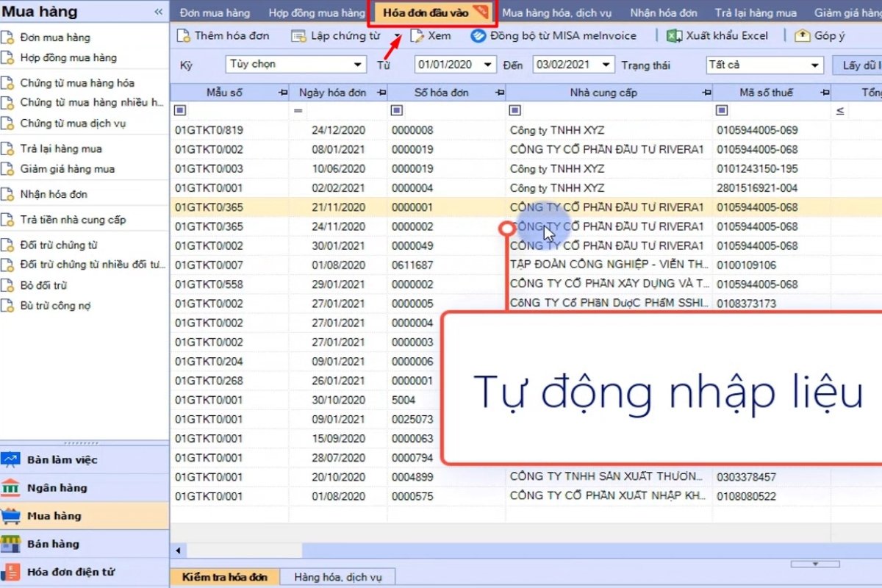Open Bù trừ công nợ sidebar item

pyautogui.click(x=55, y=306)
